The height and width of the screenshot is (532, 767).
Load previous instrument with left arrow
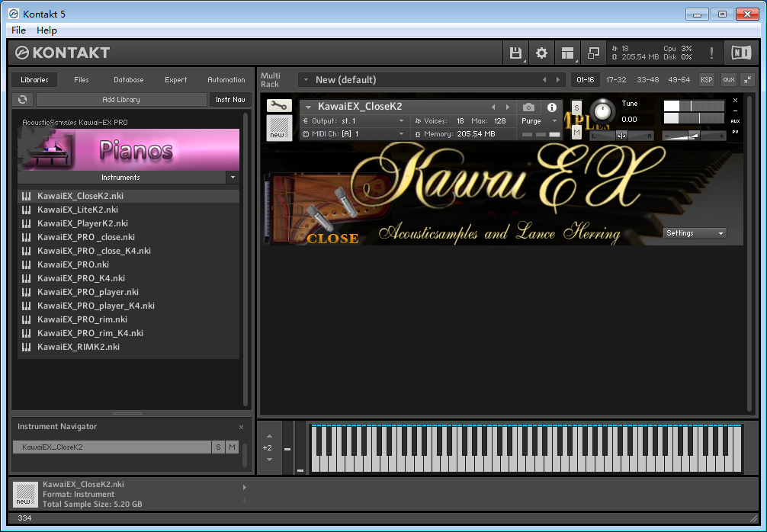493,107
